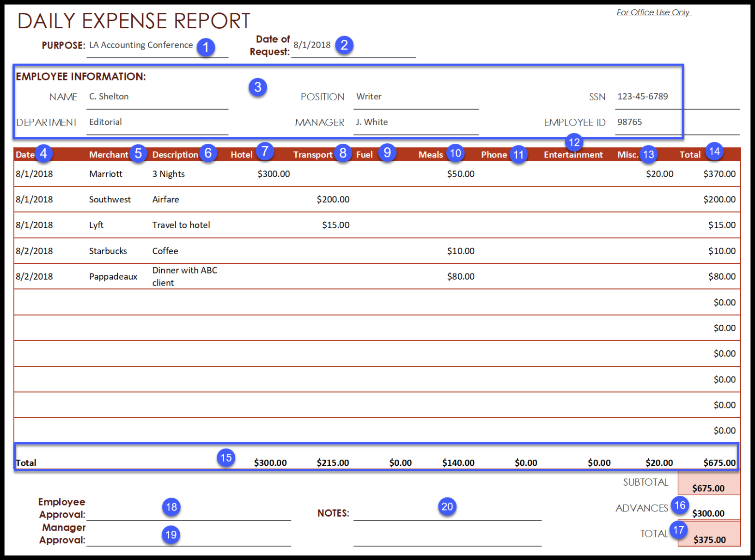
Task: Click the Transport column header
Action: click(313, 155)
